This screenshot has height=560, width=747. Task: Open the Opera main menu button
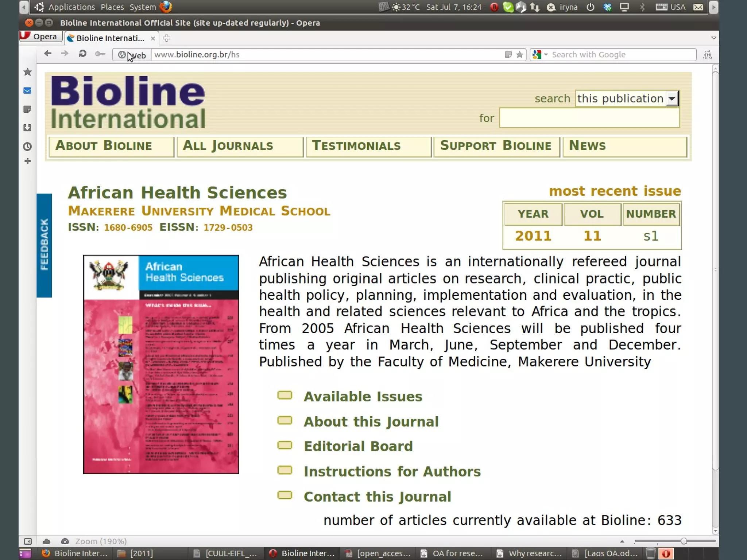coord(40,37)
